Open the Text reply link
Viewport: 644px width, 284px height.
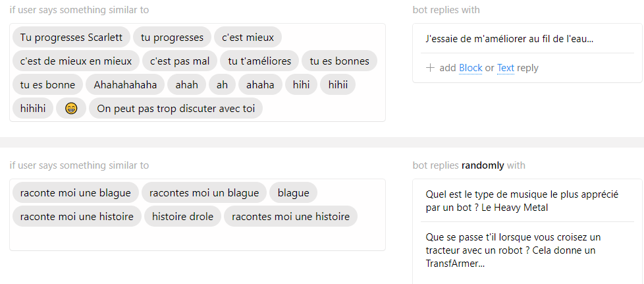[506, 68]
